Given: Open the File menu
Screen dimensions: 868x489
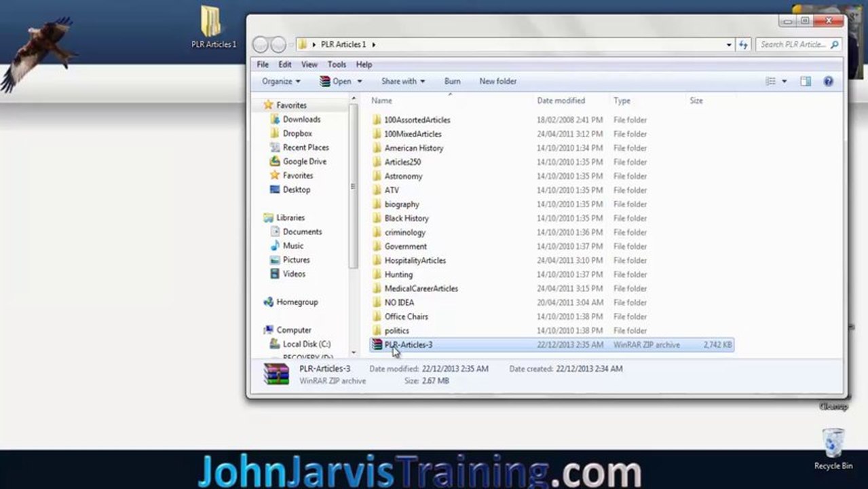Looking at the screenshot, I should (x=263, y=65).
